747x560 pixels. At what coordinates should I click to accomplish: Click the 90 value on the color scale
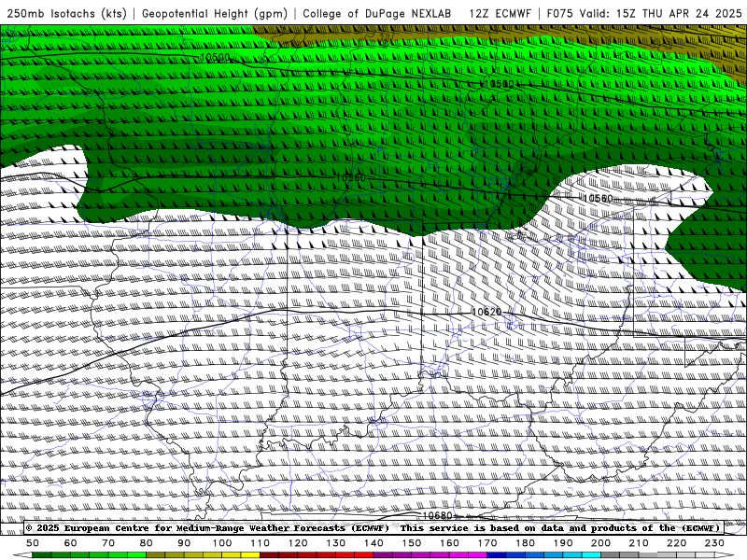(x=184, y=543)
